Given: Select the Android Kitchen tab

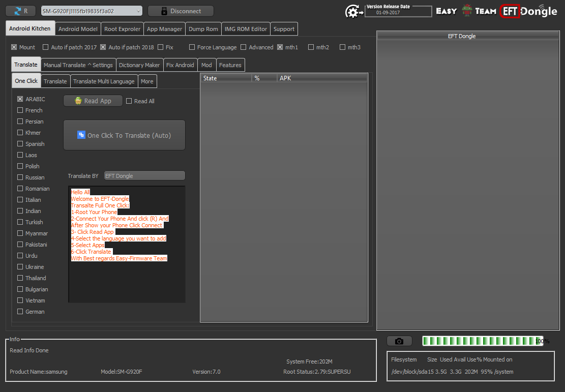Looking at the screenshot, I should point(30,28).
